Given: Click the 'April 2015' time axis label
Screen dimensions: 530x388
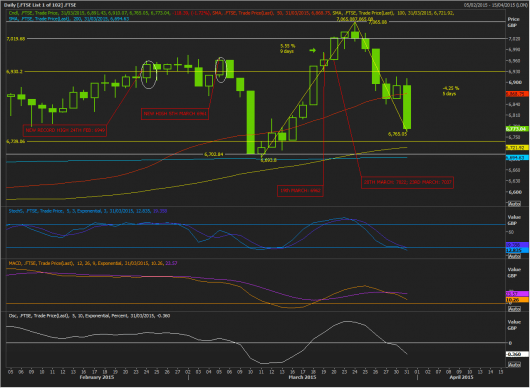Looking at the screenshot, I should click(462, 377).
